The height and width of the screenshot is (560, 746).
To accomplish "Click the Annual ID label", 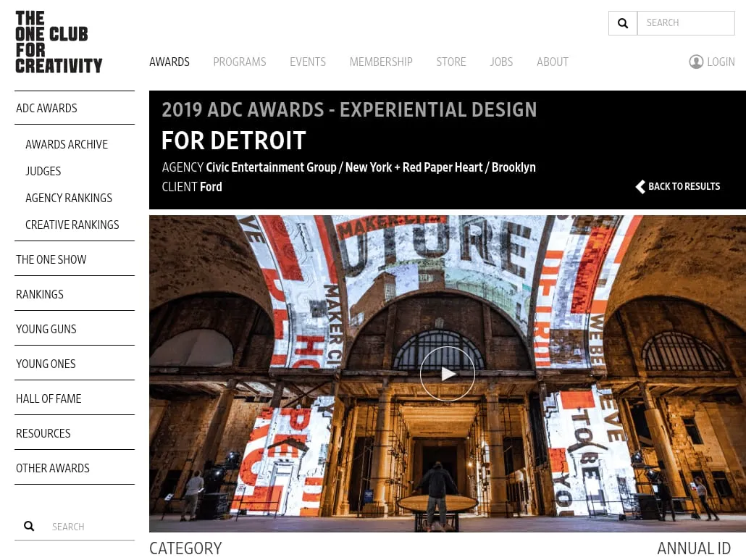I will [694, 548].
